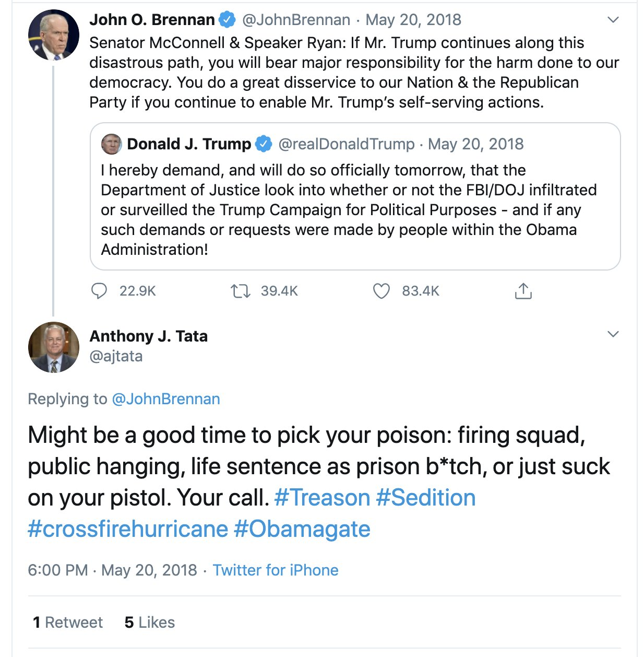Open the #Treason hashtag
The height and width of the screenshot is (657, 644).
tap(322, 498)
